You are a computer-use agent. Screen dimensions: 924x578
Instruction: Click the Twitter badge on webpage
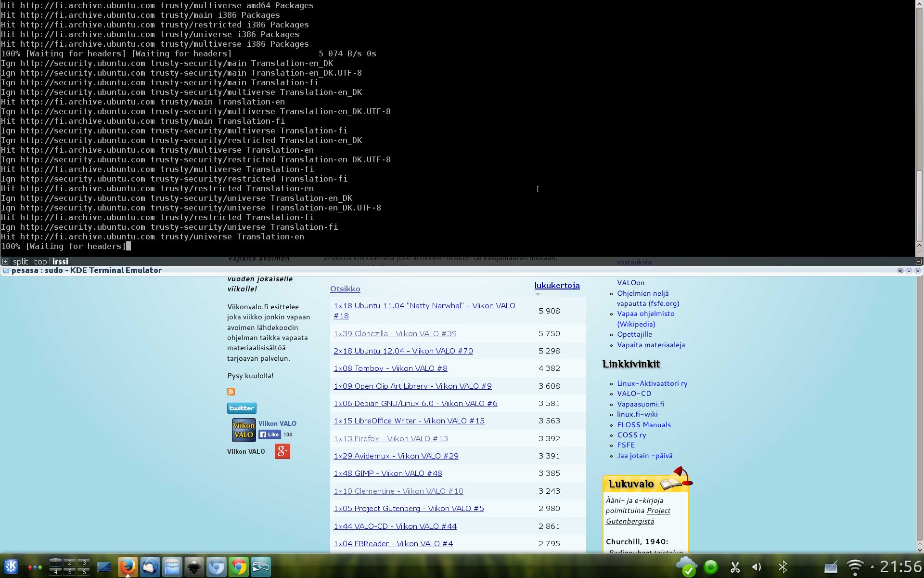point(242,408)
